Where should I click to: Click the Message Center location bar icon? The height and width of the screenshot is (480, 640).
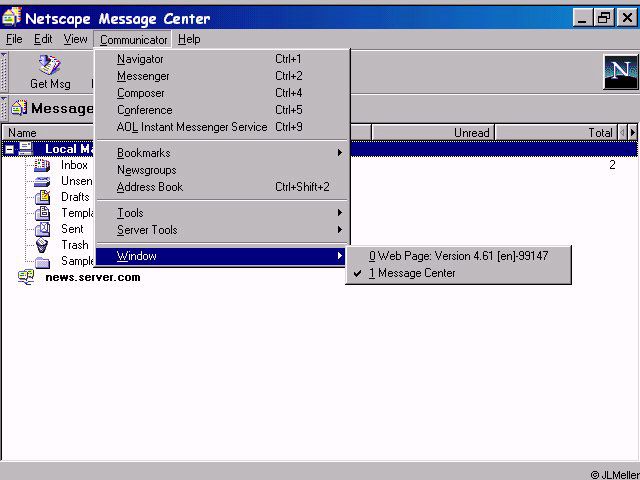19,108
